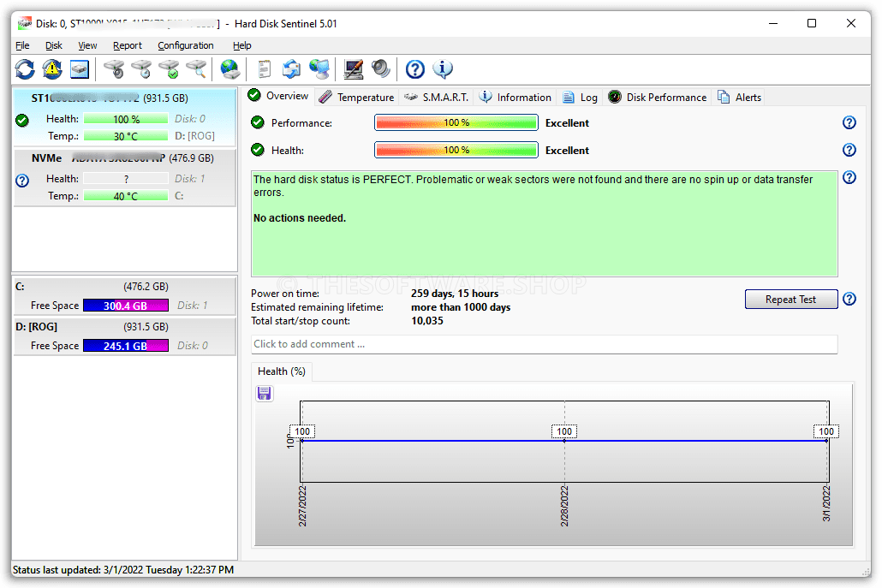The image size is (882, 588).
Task: Click the help icon beside status text box
Action: pos(849,178)
